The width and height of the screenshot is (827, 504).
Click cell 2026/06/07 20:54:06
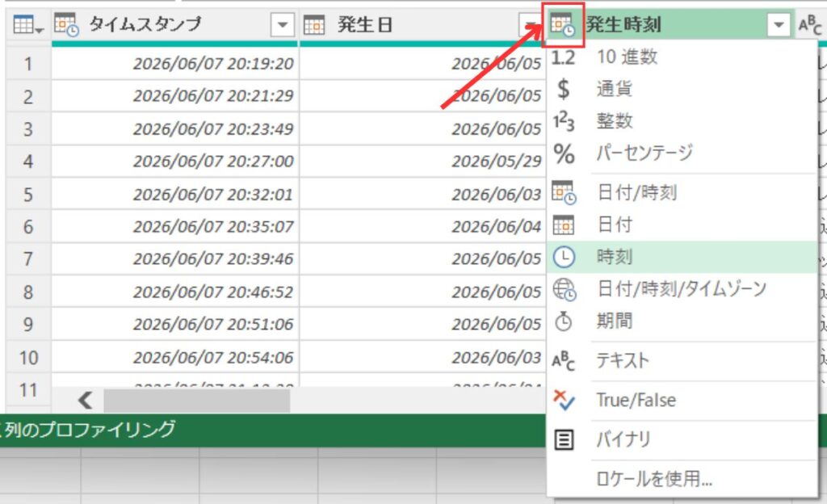point(175,358)
